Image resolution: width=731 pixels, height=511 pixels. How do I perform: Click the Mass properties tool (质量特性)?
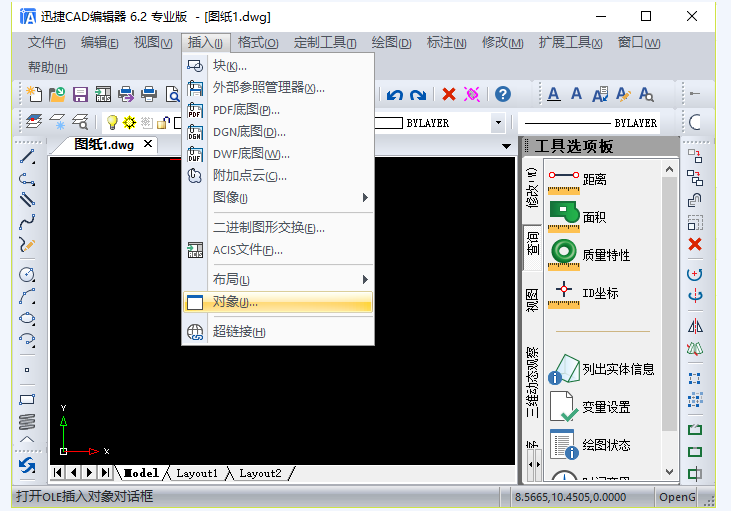589,255
